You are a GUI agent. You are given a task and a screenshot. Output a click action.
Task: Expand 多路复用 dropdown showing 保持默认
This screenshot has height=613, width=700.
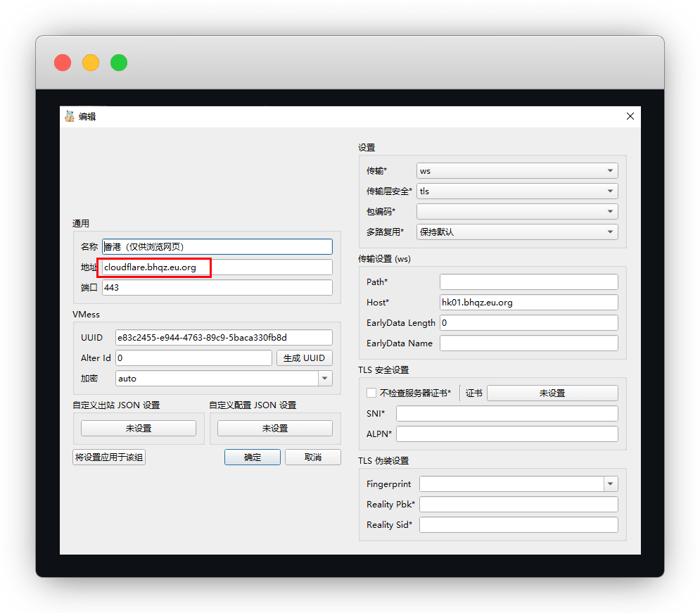click(x=517, y=232)
